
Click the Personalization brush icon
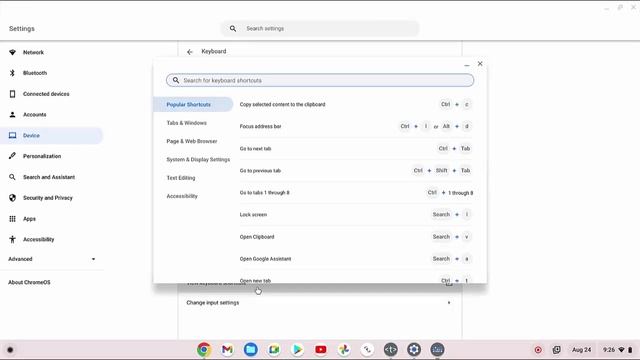(12, 156)
